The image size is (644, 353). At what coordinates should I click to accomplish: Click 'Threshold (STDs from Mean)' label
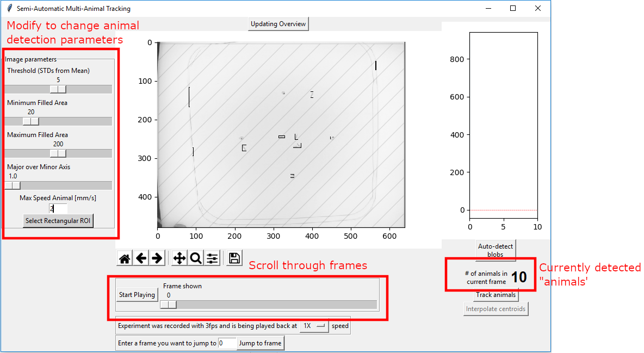point(48,71)
